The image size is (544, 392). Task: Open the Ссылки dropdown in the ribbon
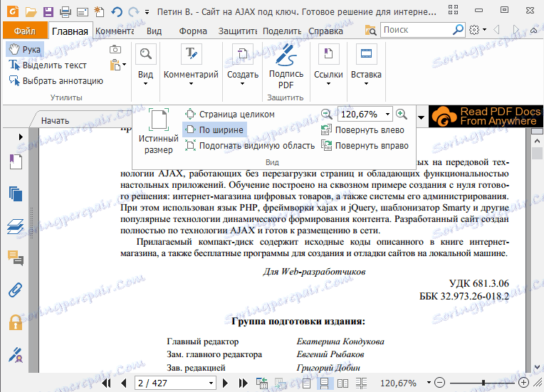tap(328, 65)
